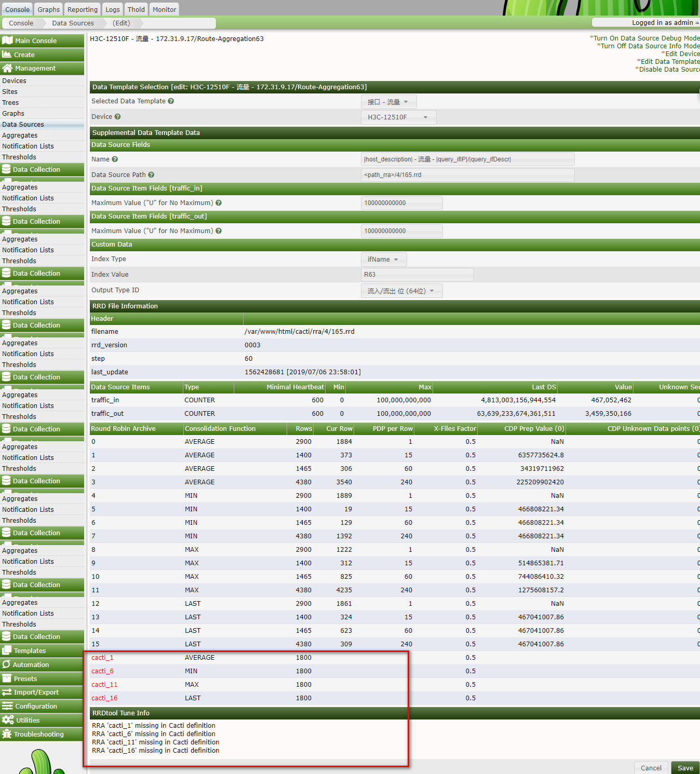Open the Troubleshooting sidebar icon
The height and width of the screenshot is (774, 700).
coord(7,734)
